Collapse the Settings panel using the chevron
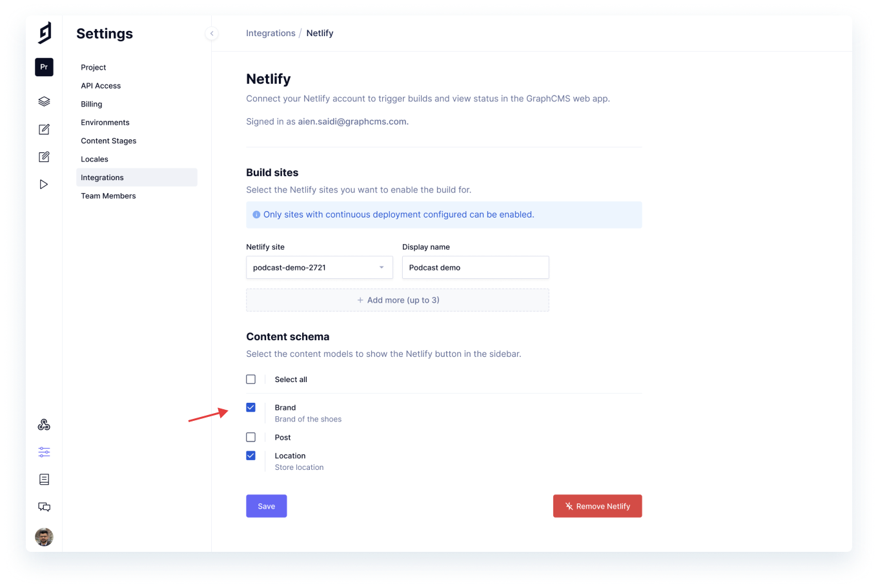 (212, 33)
